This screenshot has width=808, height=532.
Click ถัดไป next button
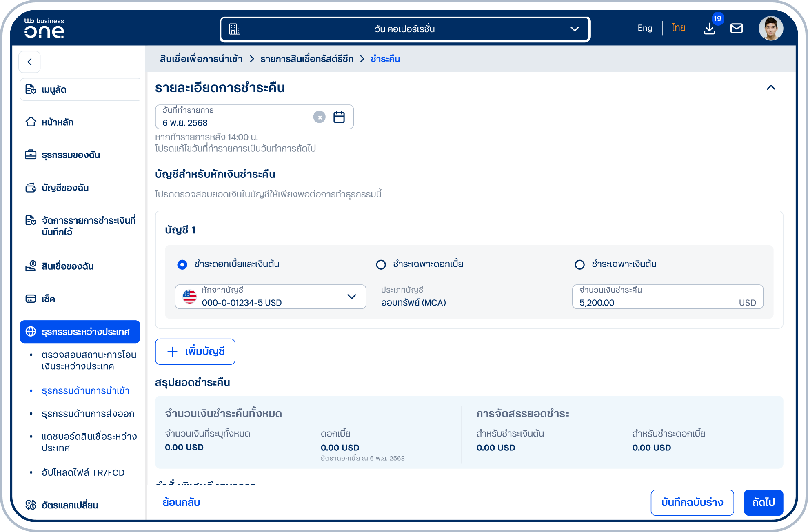(763, 503)
